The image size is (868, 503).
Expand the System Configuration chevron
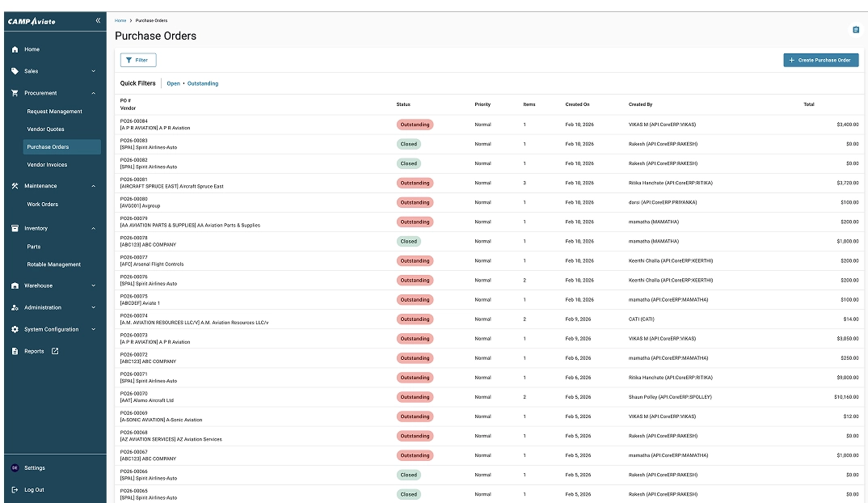[94, 329]
